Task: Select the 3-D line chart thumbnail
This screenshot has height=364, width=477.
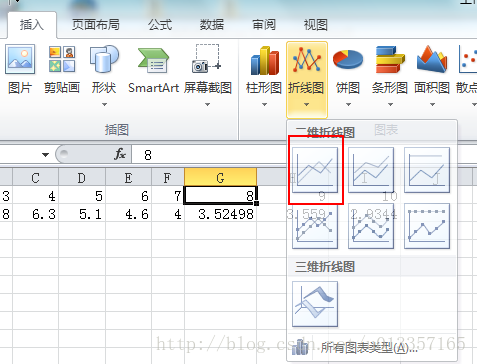Action: (315, 304)
